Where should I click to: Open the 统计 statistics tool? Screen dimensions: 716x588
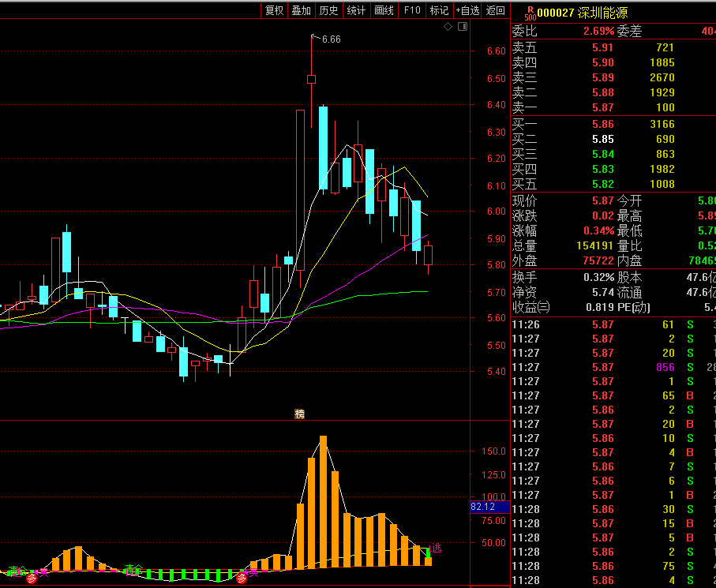(x=356, y=10)
